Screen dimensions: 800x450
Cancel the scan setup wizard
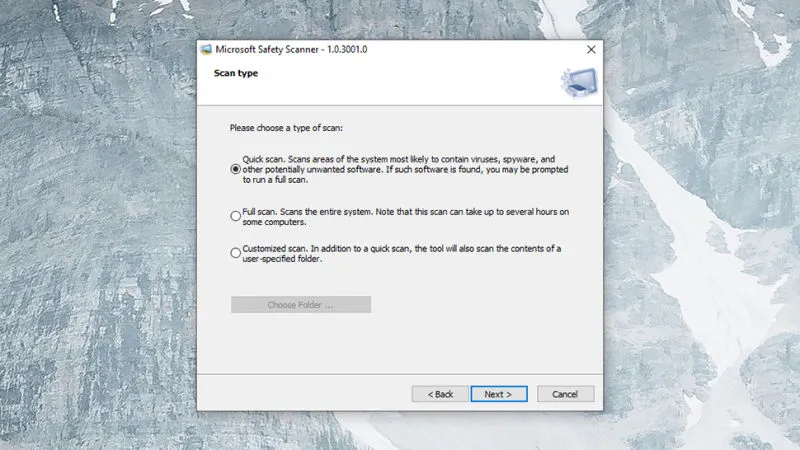coord(565,394)
